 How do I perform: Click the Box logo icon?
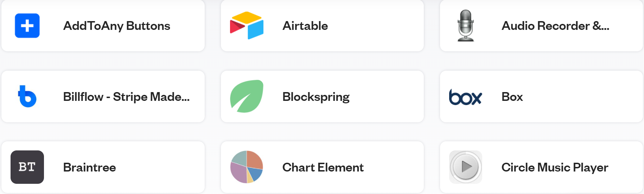[466, 97]
